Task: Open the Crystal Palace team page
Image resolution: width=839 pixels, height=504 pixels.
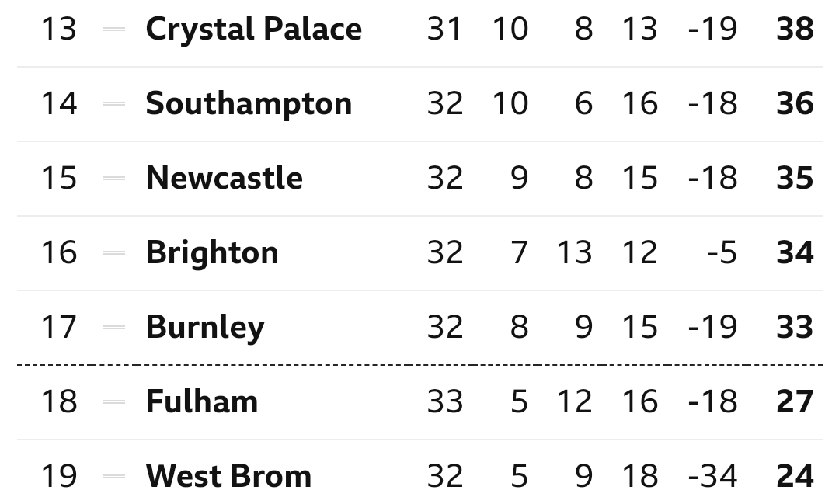Action: [253, 30]
